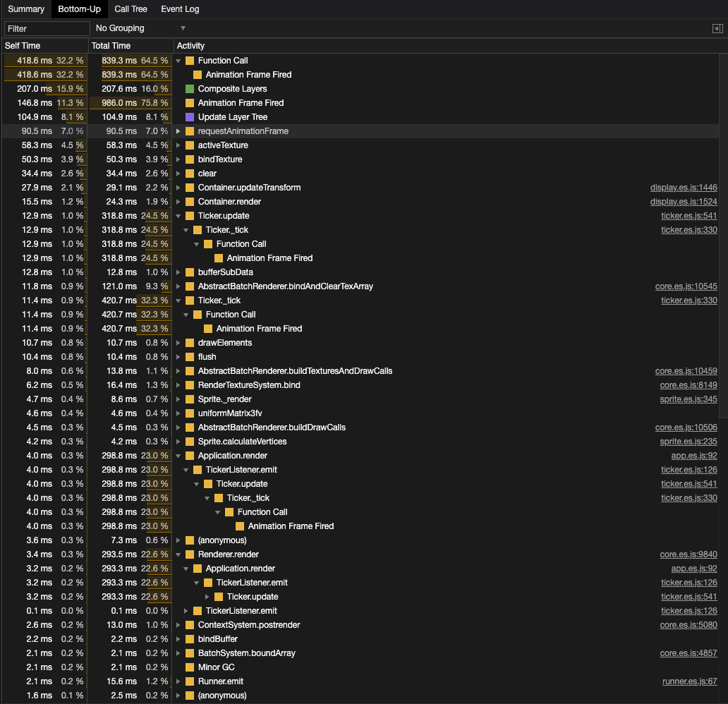728x704 pixels.
Task: Open core.es.js:10506 source link
Action: [686, 427]
